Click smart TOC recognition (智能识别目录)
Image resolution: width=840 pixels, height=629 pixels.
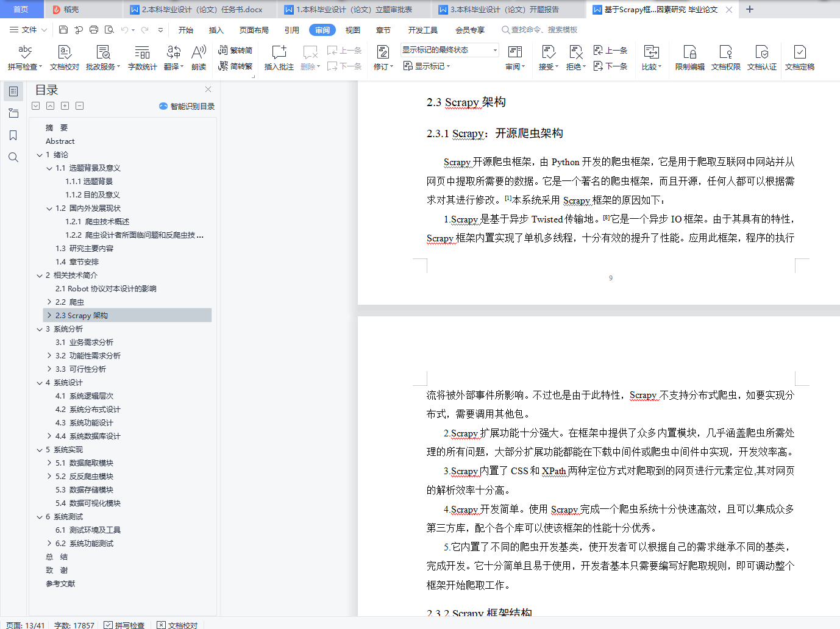[x=187, y=106]
